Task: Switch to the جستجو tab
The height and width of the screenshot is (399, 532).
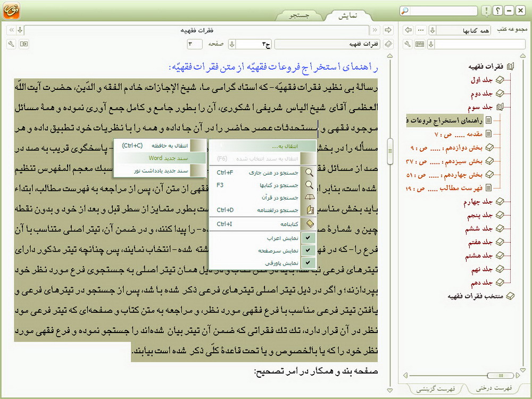Action: [298, 15]
